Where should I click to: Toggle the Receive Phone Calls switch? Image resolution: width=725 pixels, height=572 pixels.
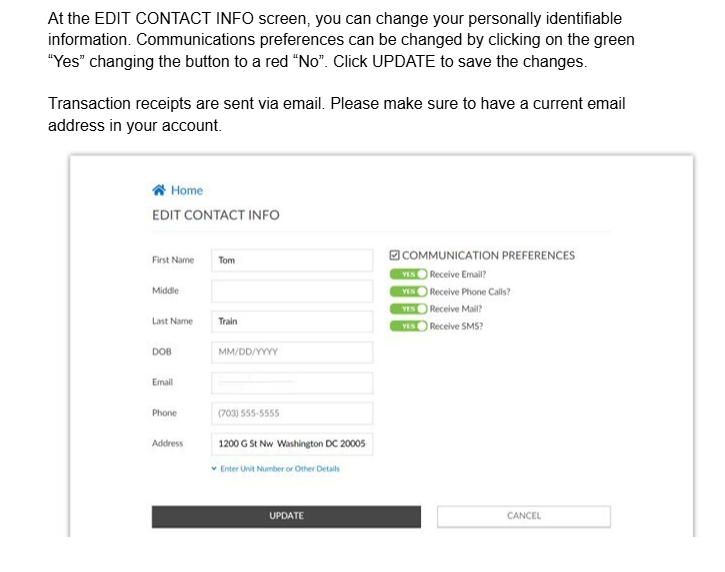pos(409,292)
